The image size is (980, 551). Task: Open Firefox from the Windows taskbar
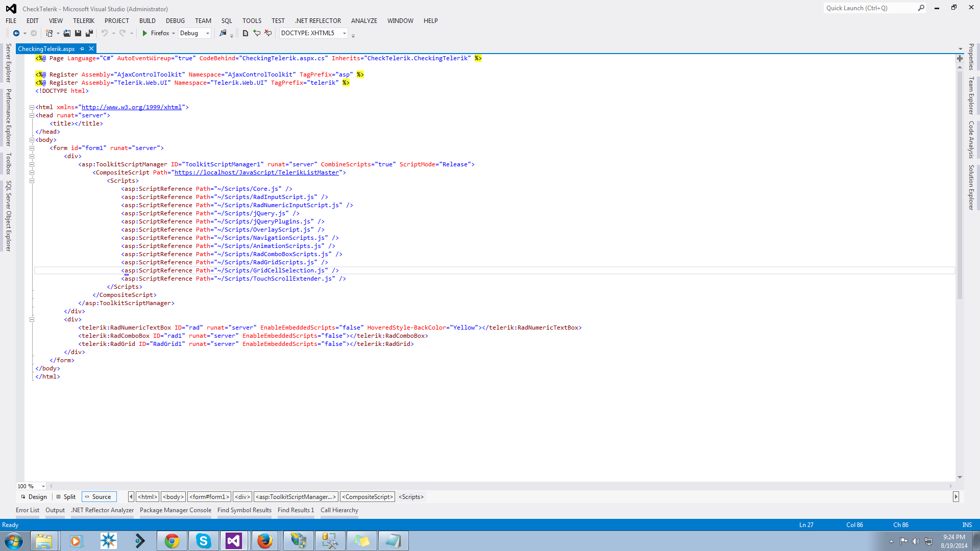coord(264,540)
